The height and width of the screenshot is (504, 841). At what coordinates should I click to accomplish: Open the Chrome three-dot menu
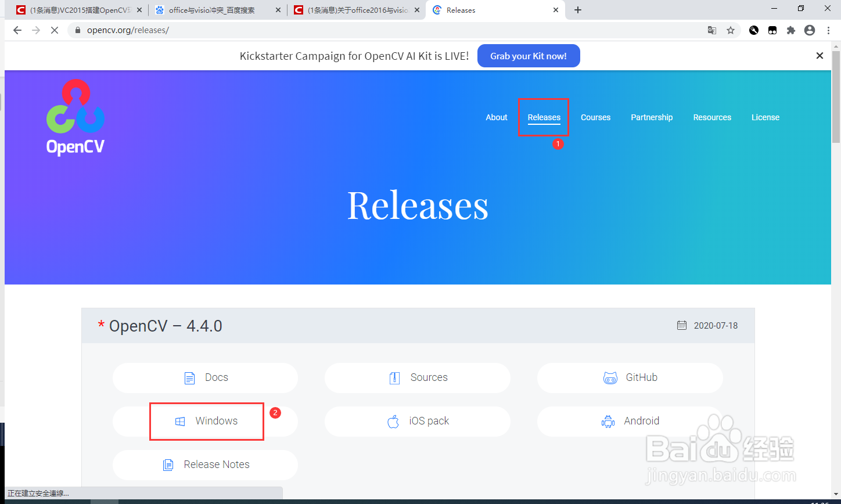[828, 30]
